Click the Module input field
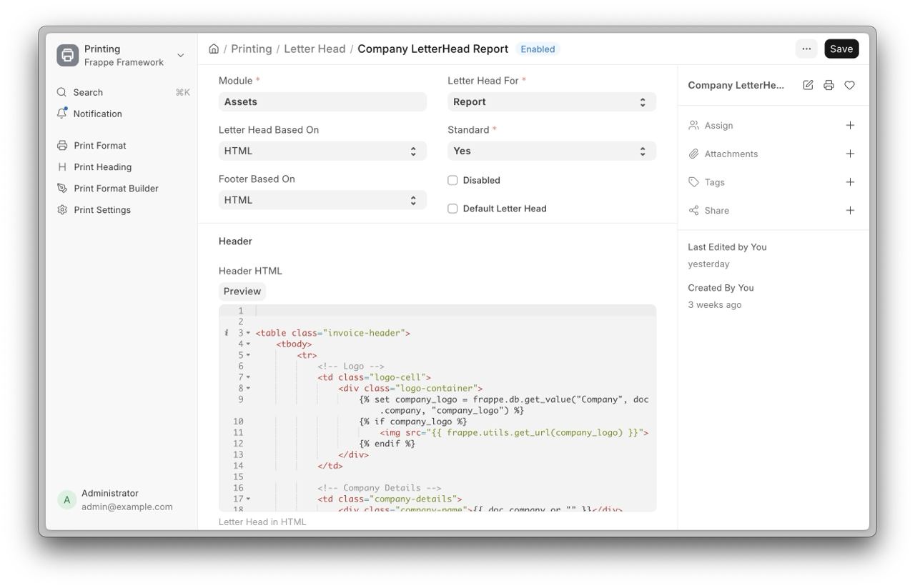Viewport: 915px width, 588px height. pyautogui.click(x=322, y=102)
